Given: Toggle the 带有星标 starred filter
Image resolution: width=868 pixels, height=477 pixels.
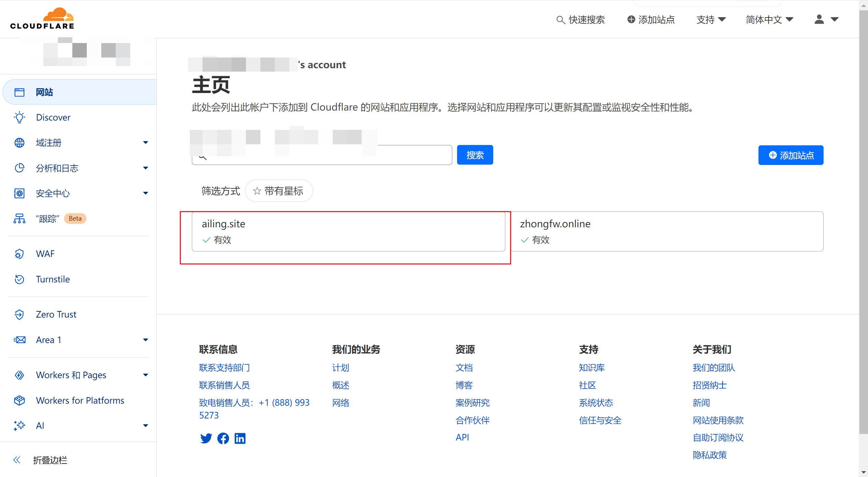Looking at the screenshot, I should pyautogui.click(x=279, y=191).
